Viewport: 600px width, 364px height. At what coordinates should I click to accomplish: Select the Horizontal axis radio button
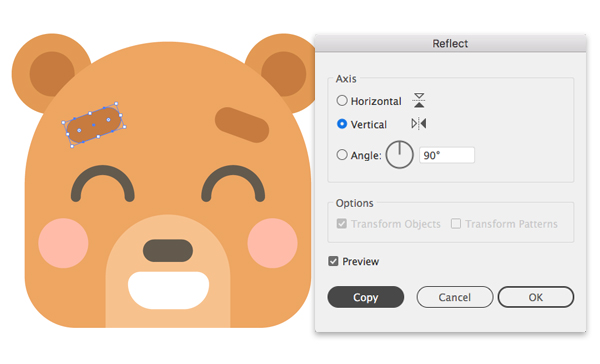tap(342, 101)
